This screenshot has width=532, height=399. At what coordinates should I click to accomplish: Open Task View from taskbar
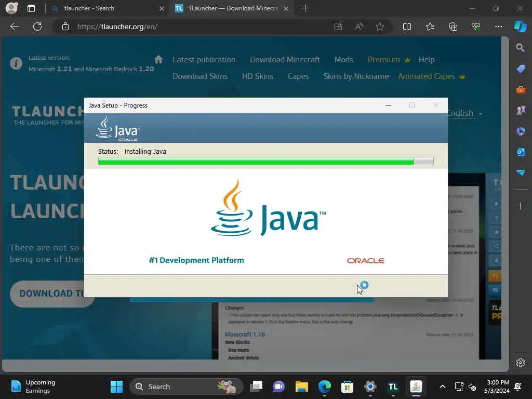pyautogui.click(x=257, y=387)
